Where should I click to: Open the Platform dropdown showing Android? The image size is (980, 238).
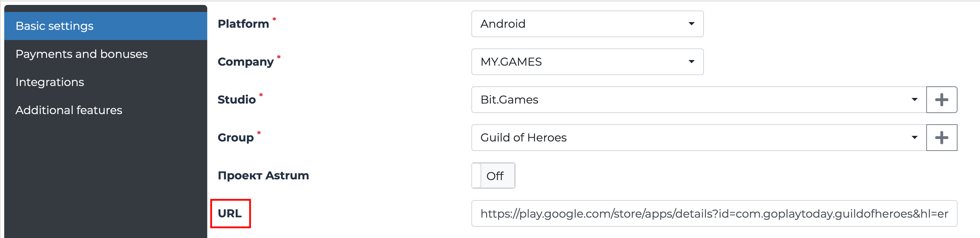pos(587,24)
